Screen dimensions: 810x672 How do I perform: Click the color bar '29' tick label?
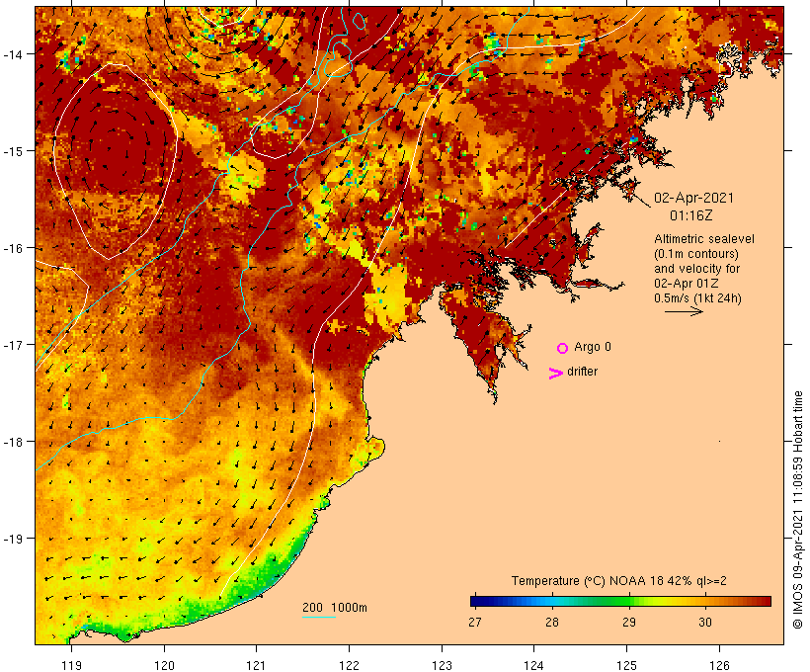tap(628, 623)
